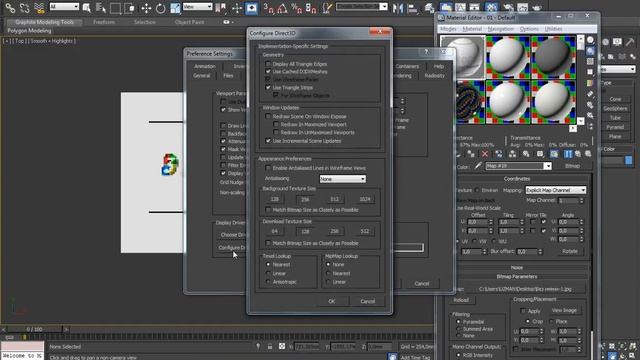Click the Bitmap map type button
Screen dimensions: 640x360
[x=572, y=166]
